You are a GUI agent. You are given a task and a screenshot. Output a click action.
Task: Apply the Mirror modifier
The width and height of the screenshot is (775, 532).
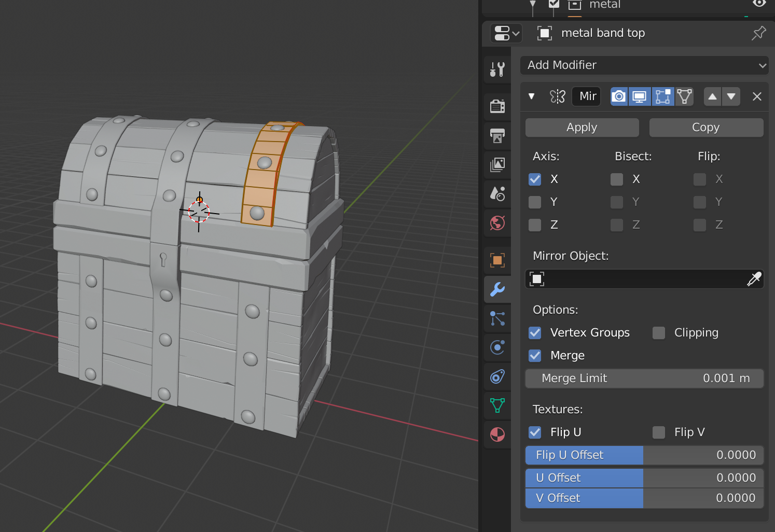coord(582,127)
